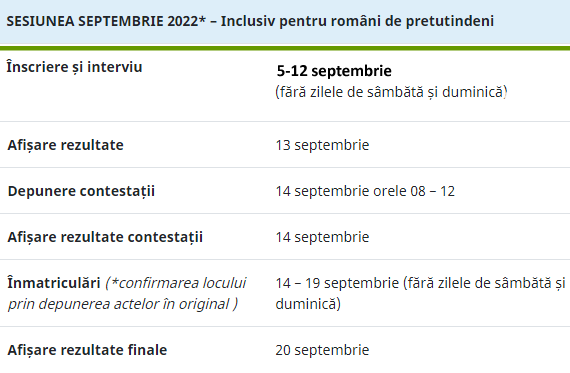Select the Afișare rezultate finale label
This screenshot has width=570, height=373.
coord(87,350)
